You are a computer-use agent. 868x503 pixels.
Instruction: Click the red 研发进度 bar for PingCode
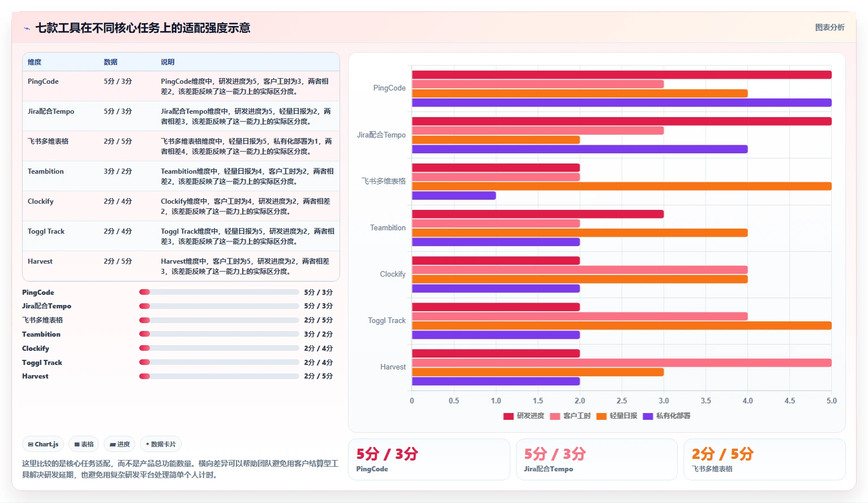621,75
